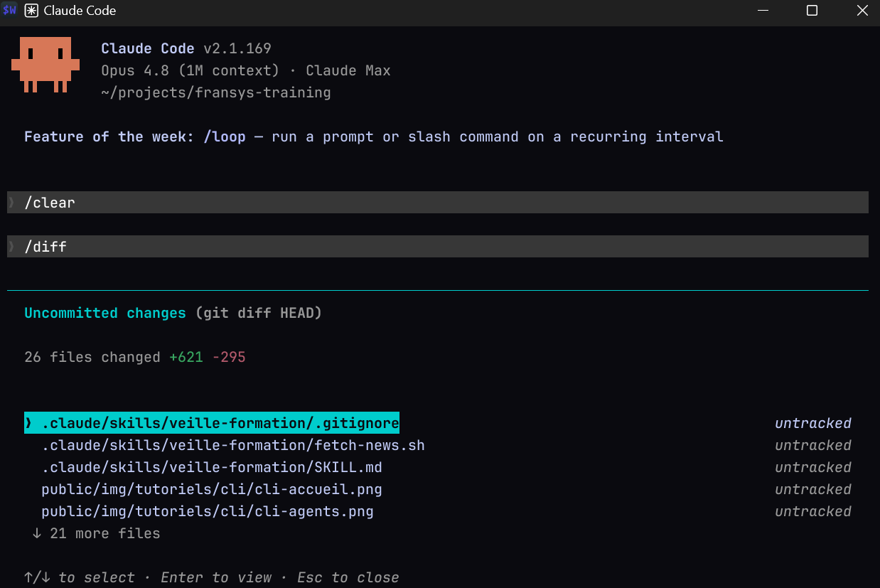Click the /diff command line

[x=438, y=247]
